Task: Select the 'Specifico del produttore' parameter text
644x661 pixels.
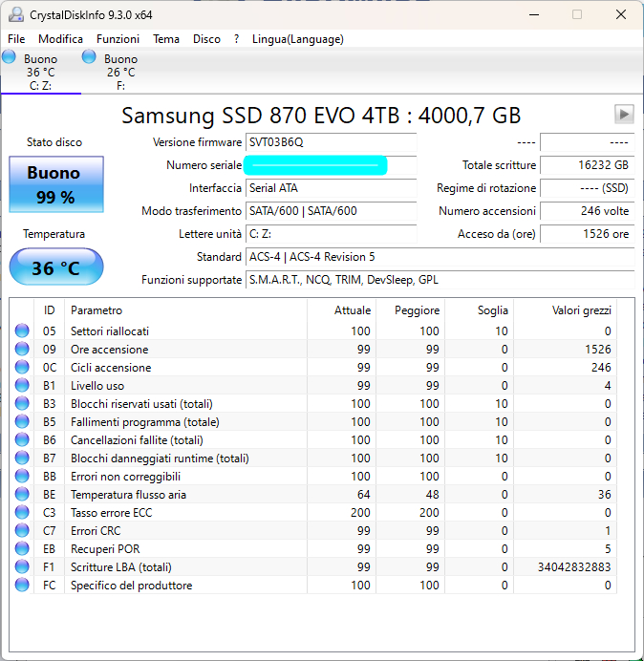Action: pyautogui.click(x=131, y=586)
